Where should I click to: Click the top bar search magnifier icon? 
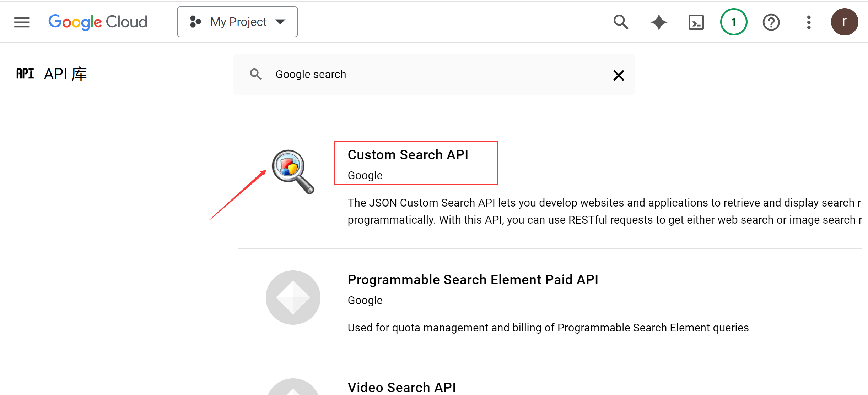pos(621,22)
